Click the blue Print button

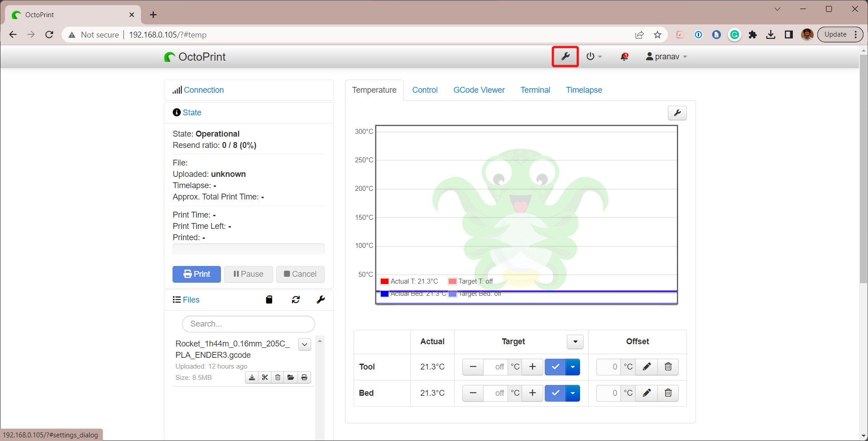[x=197, y=274]
